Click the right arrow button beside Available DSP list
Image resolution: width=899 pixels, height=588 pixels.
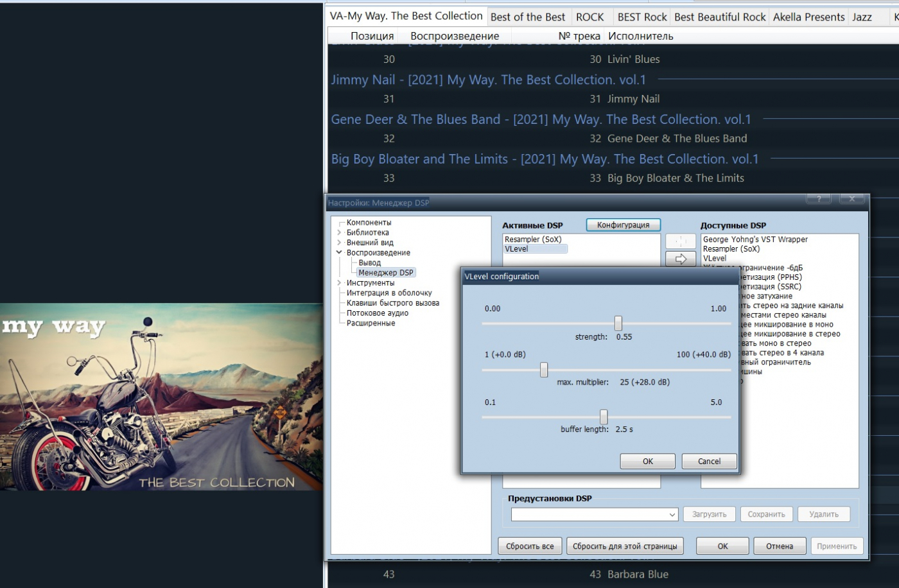(681, 259)
